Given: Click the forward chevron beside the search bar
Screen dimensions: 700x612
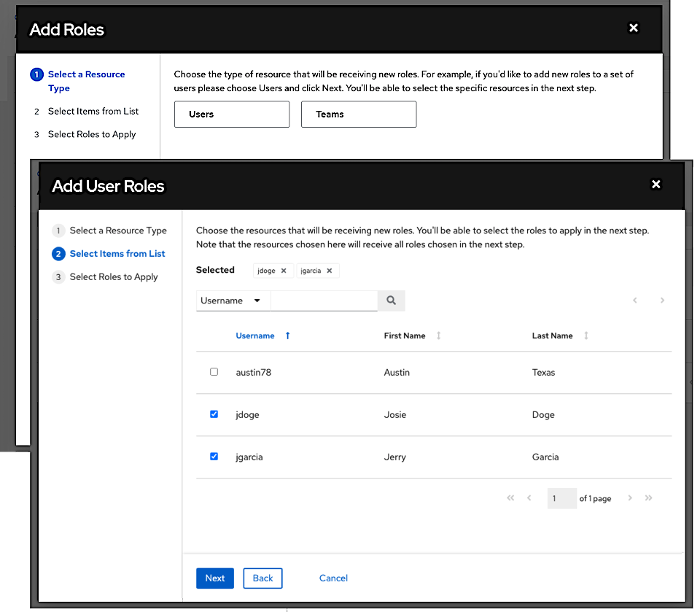Looking at the screenshot, I should (662, 300).
